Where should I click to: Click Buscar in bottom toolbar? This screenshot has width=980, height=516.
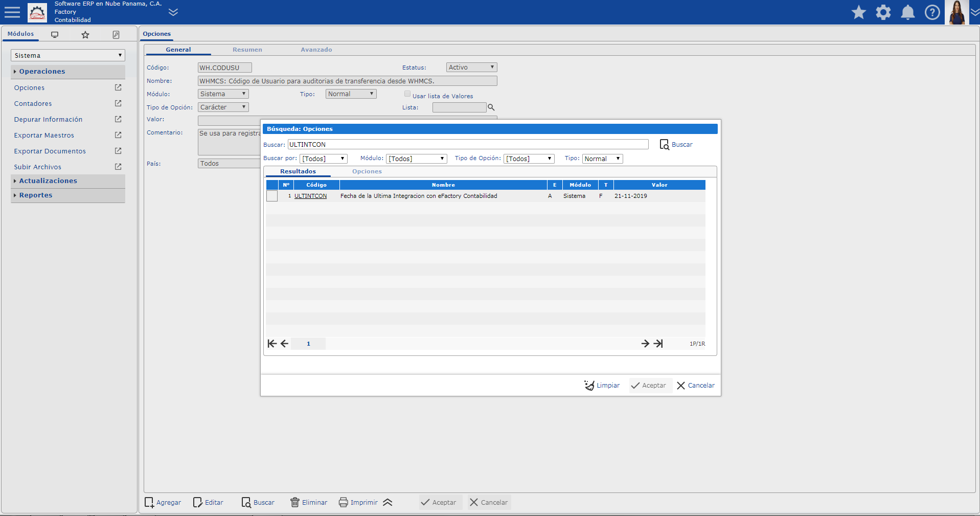click(258, 503)
